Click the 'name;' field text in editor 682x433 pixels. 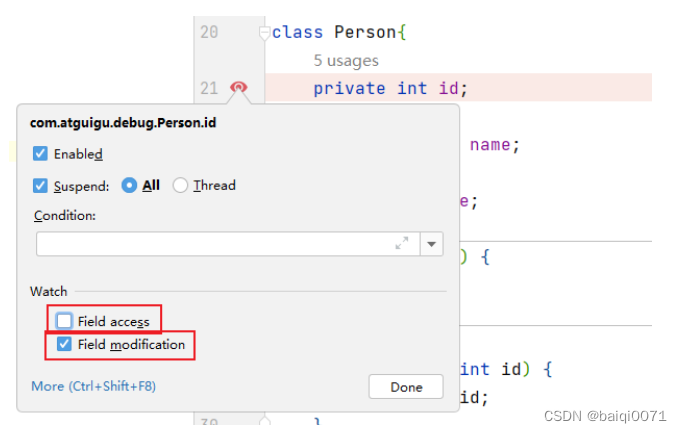[x=495, y=145]
